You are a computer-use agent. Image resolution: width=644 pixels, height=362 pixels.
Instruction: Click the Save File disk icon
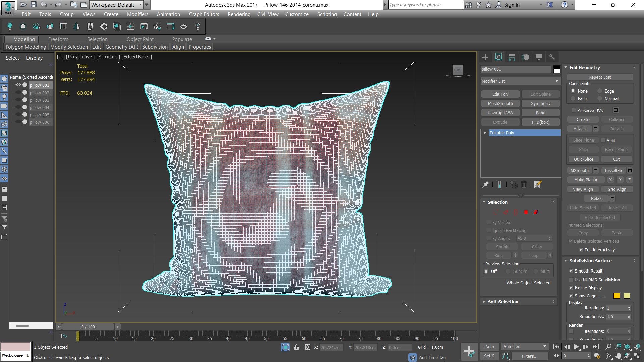33,5
